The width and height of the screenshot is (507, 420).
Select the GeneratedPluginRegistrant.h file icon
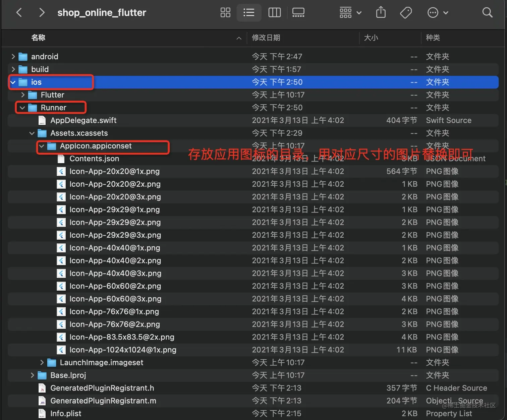coord(42,388)
